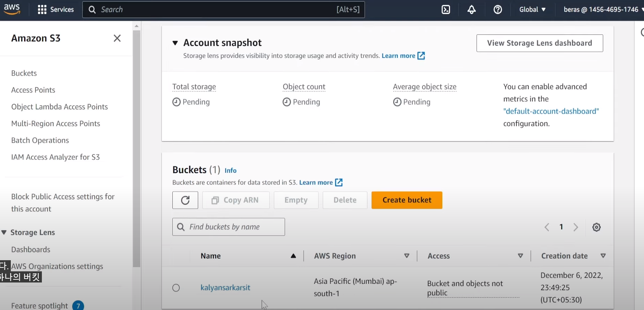Open the kalyansarkarsit bucket link
The height and width of the screenshot is (310, 644).
coord(225,288)
